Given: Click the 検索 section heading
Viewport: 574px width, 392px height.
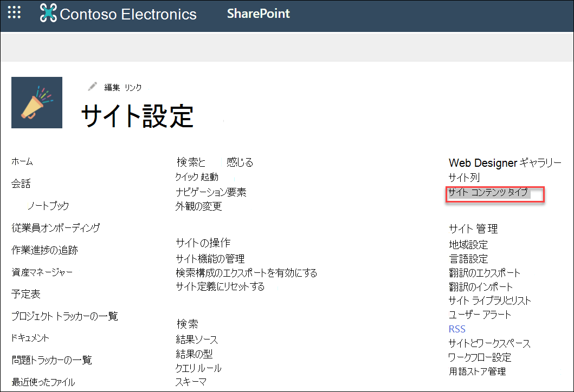Looking at the screenshot, I should coord(188,324).
